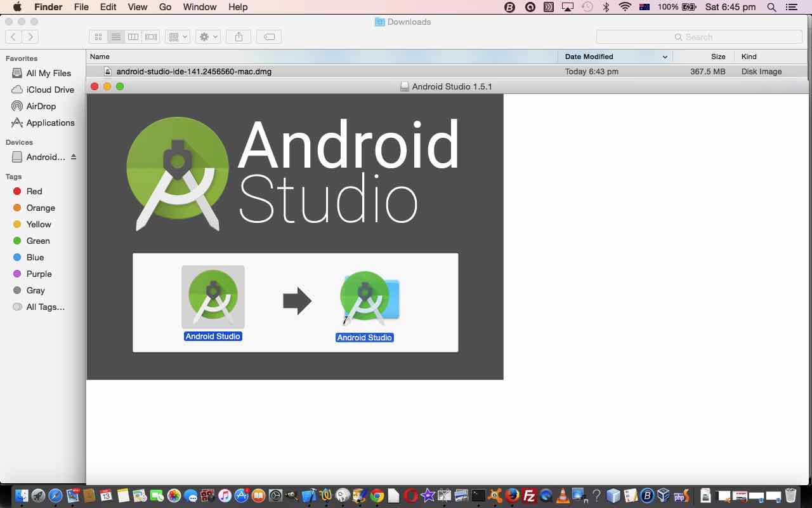Click the Share button in the Finder toolbar
The width and height of the screenshot is (812, 508).
[239, 37]
